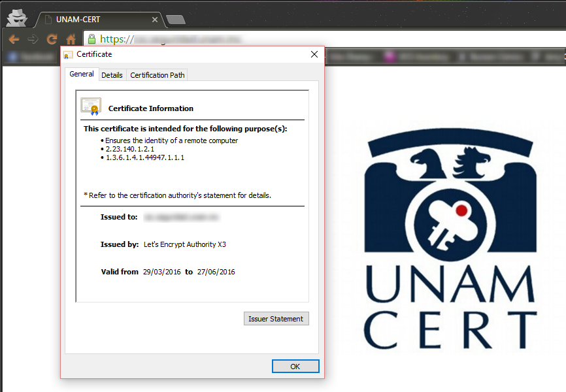566x392 pixels.
Task: Select the OID 1.3.6.1.4.1.44947.1.1.1
Action: (144, 157)
